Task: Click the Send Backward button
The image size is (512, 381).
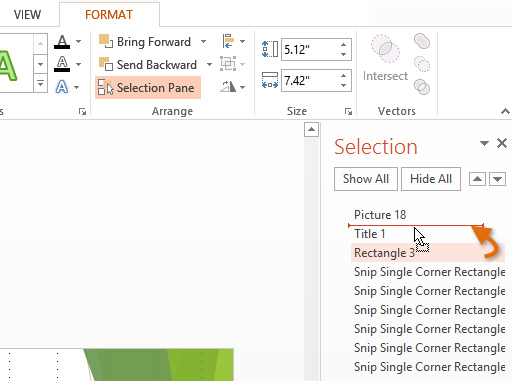Action: point(148,64)
